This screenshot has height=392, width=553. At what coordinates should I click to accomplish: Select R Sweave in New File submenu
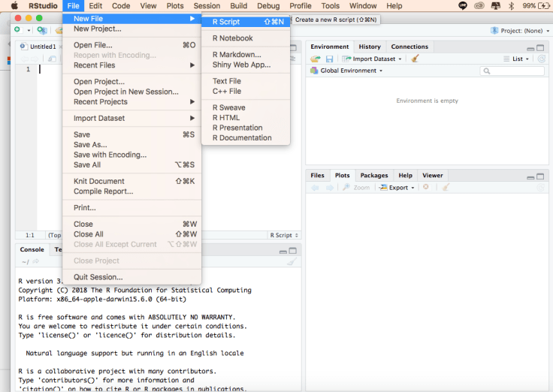pos(246,107)
